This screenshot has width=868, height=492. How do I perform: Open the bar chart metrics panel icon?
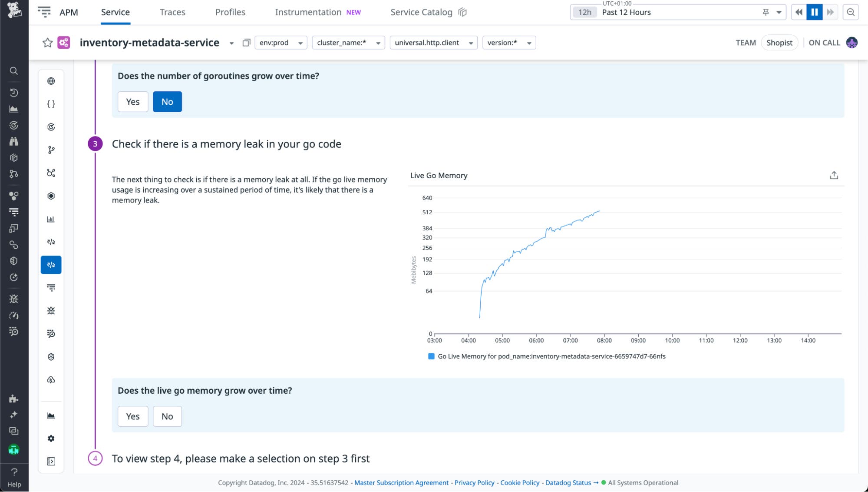(51, 219)
